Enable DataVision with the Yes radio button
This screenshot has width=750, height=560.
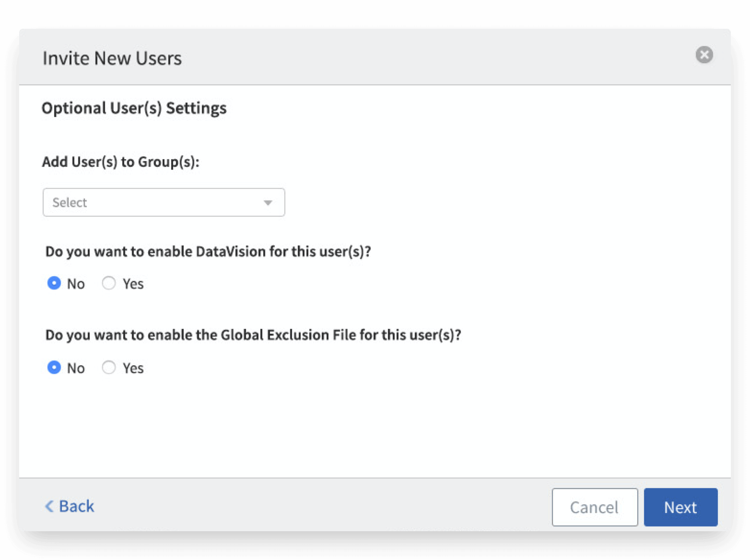tap(109, 283)
